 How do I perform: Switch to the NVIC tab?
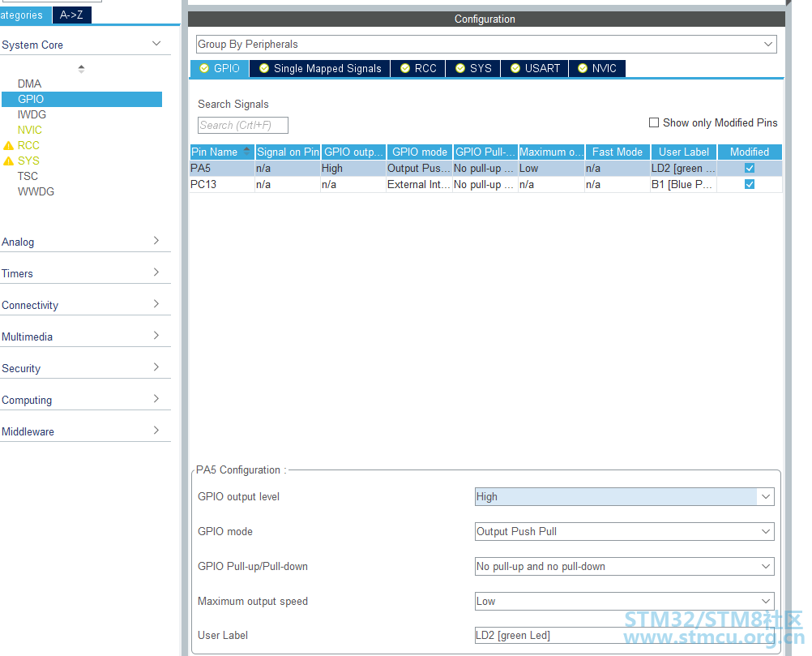point(597,68)
